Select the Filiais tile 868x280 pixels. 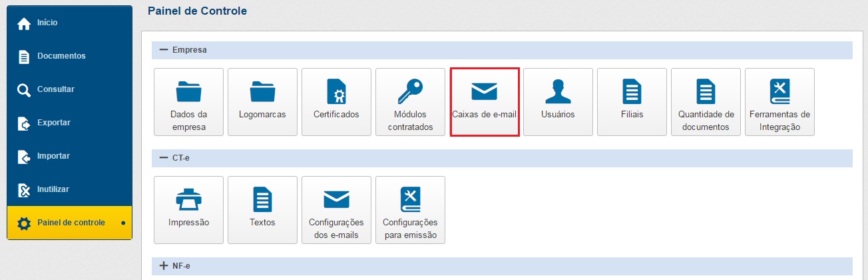click(x=632, y=102)
